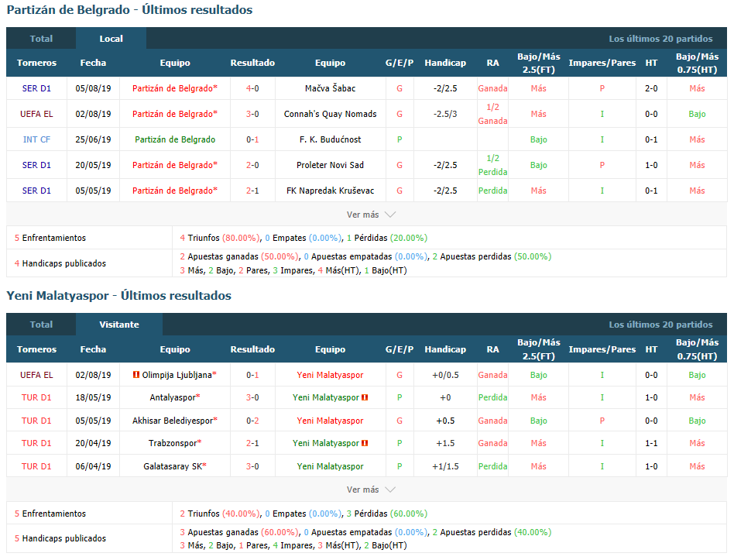Click the '4 Triunfos (80.00%)' statistic

click(220, 238)
